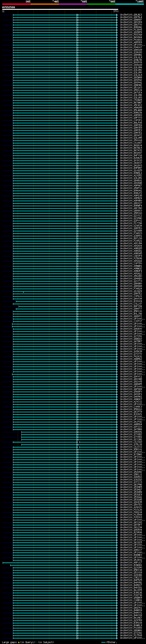
Task: Open hit UniRef100_Q8VZE8
Action: [131, 22]
